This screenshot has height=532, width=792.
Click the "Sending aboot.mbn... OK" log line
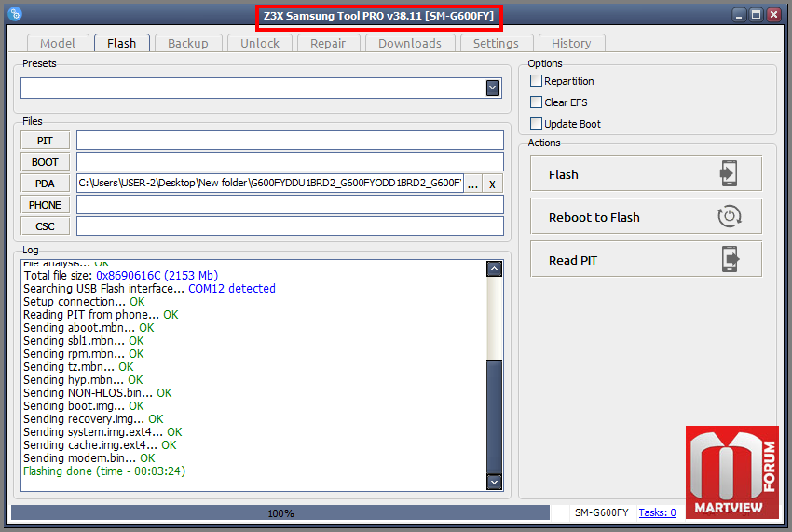click(x=89, y=328)
